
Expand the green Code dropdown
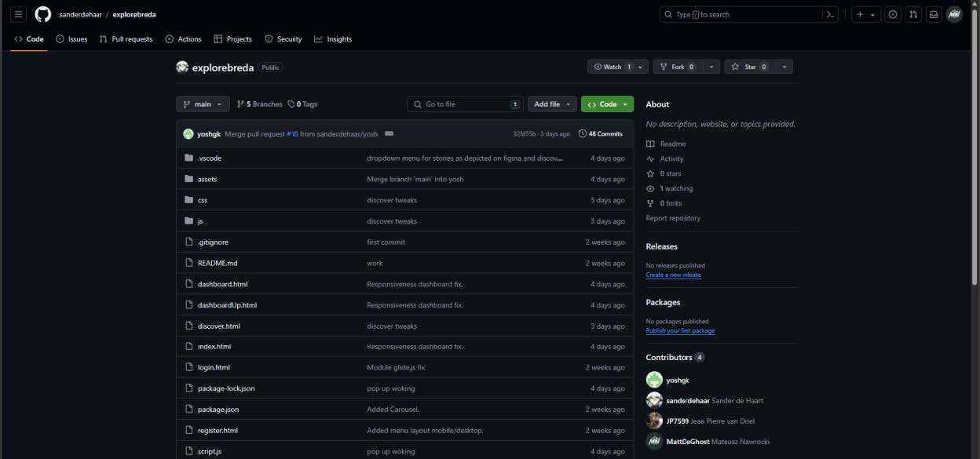[x=607, y=104]
